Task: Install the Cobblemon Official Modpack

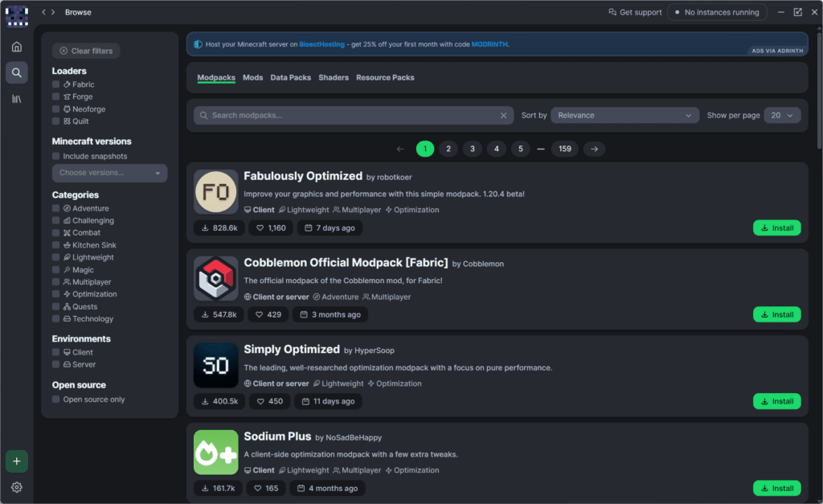Action: pyautogui.click(x=776, y=314)
